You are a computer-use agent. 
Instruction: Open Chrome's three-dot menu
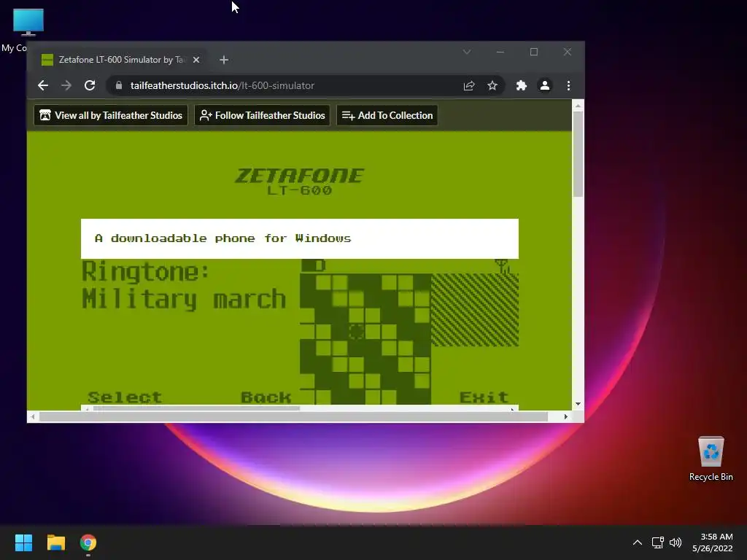(568, 85)
